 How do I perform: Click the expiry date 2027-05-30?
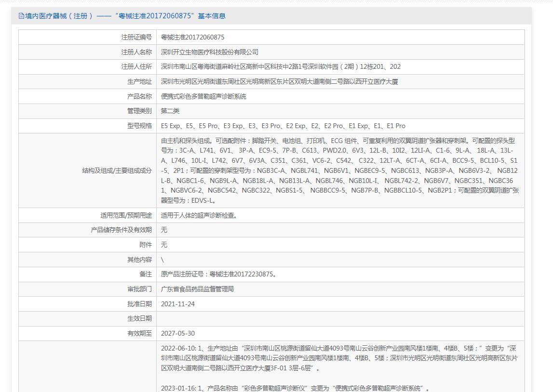pos(178,333)
